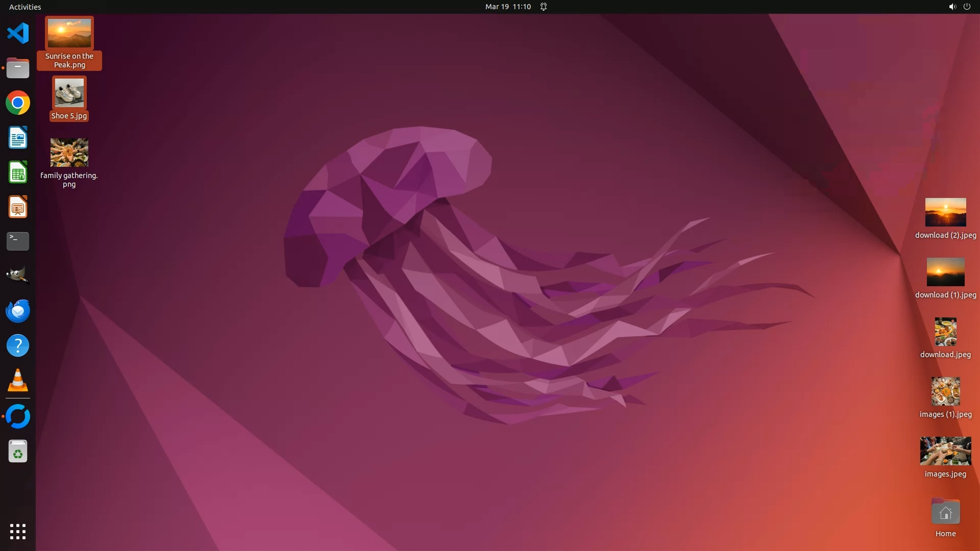Viewport: 980px width, 551px height.
Task: Open system menu via power icon
Action: (x=967, y=7)
